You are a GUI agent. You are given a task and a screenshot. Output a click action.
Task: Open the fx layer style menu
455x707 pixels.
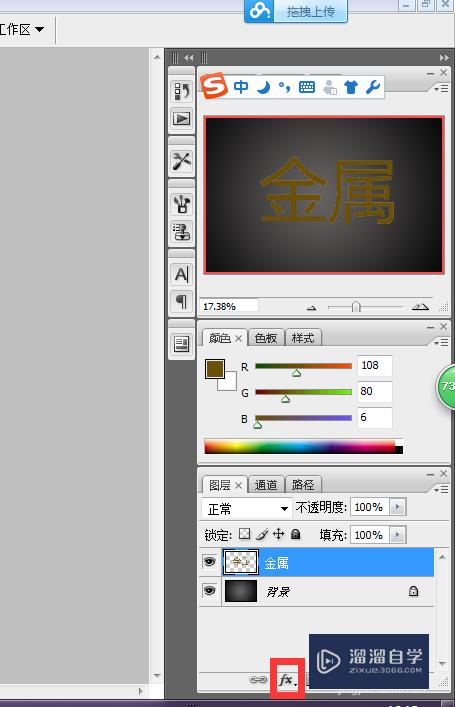click(x=287, y=679)
